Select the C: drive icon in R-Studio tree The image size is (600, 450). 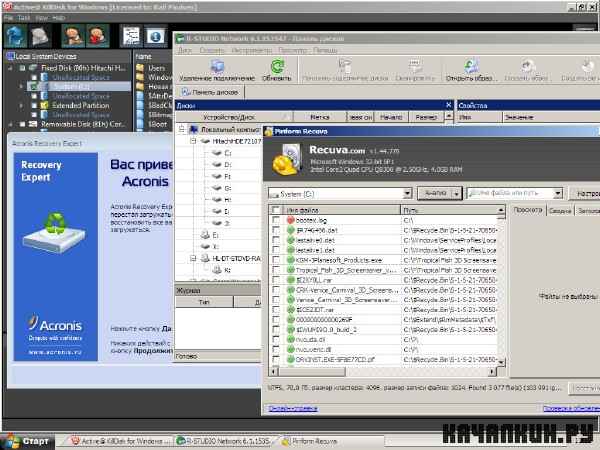pos(217,153)
